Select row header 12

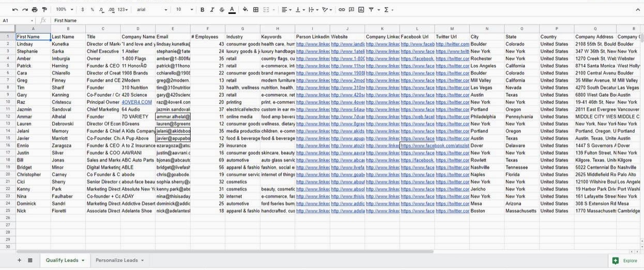tap(8, 117)
